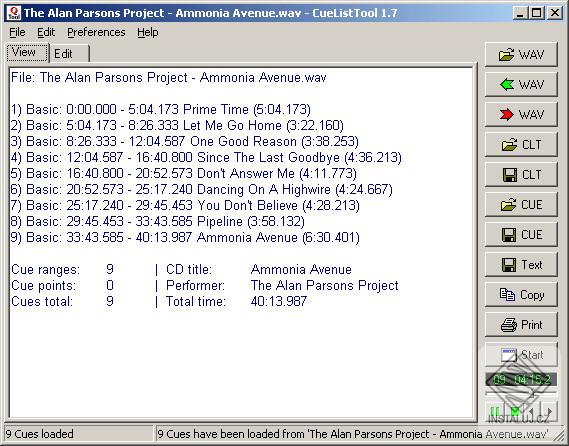Skip to next cue track

coord(548,411)
